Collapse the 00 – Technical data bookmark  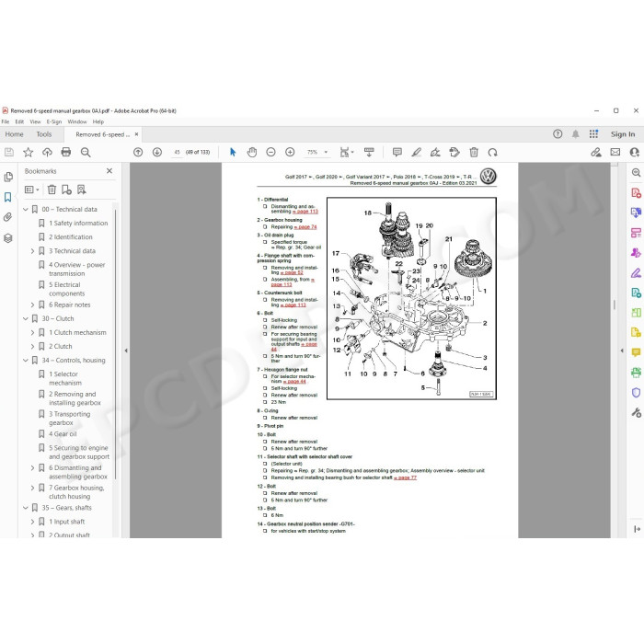pyautogui.click(x=26, y=210)
